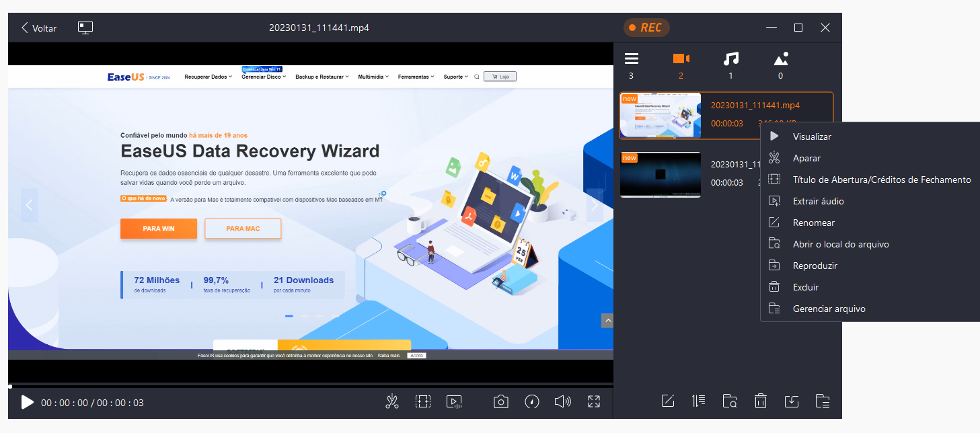Image resolution: width=980 pixels, height=433 pixels.
Task: Click manage files icon in bottom toolbar
Action: pos(822,401)
